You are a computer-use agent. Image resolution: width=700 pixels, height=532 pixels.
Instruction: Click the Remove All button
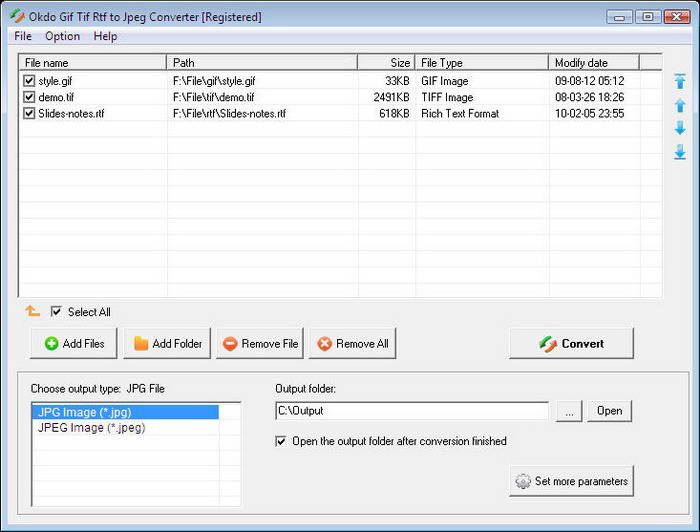[x=353, y=343]
